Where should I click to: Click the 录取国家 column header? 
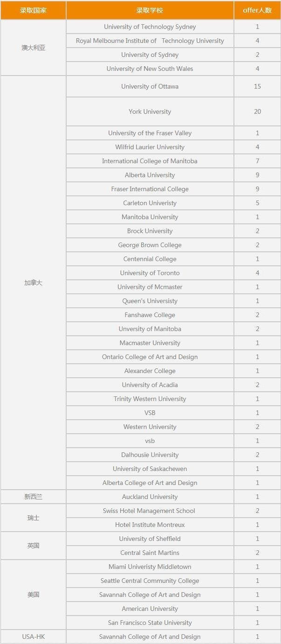pyautogui.click(x=33, y=10)
